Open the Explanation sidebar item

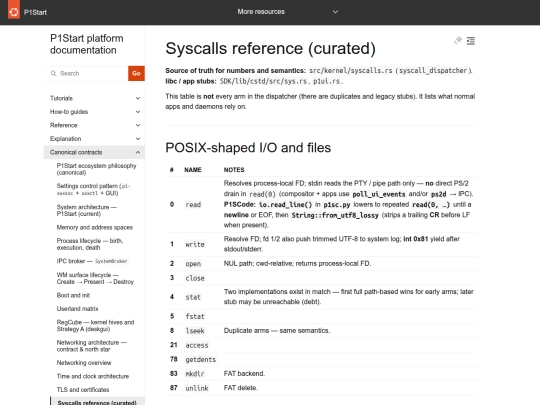(65, 139)
